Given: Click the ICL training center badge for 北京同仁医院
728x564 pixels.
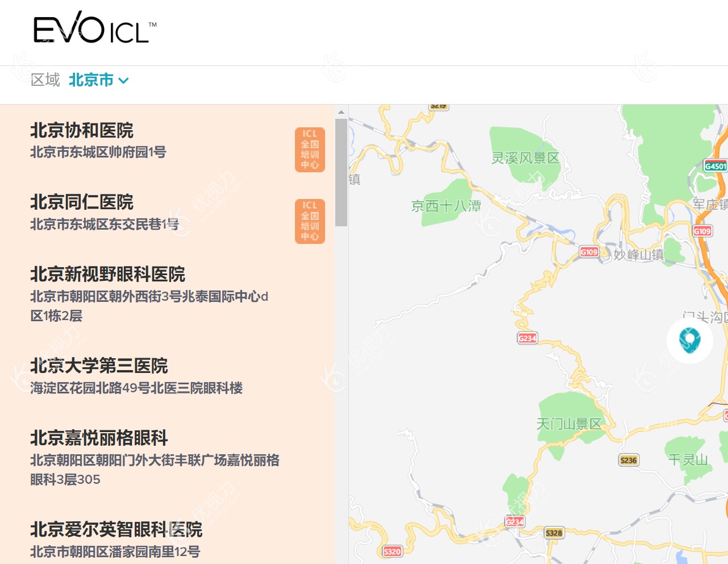Looking at the screenshot, I should click(310, 221).
